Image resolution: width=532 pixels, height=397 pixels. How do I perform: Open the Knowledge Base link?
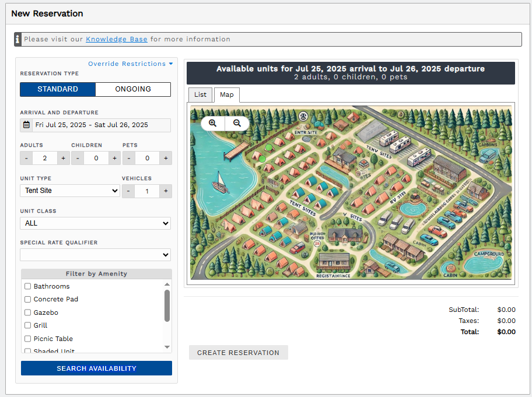[x=116, y=39]
